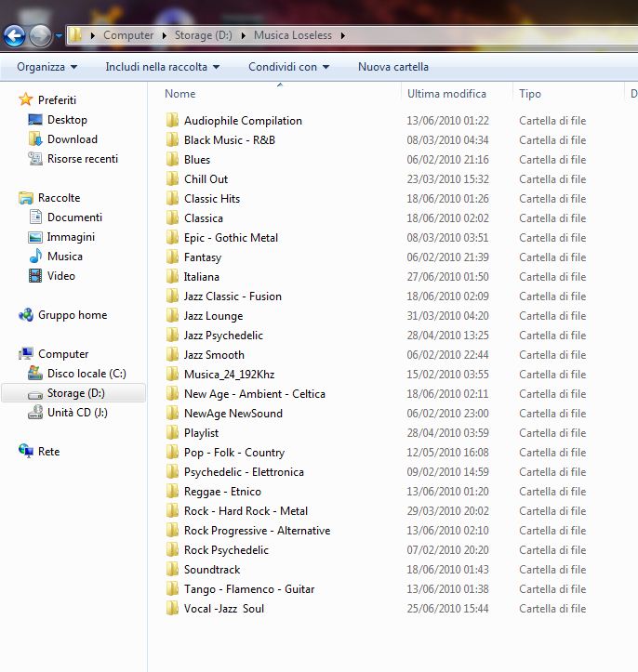This screenshot has width=638, height=672.
Task: Click the Gruppo home icon
Action: pyautogui.click(x=26, y=315)
